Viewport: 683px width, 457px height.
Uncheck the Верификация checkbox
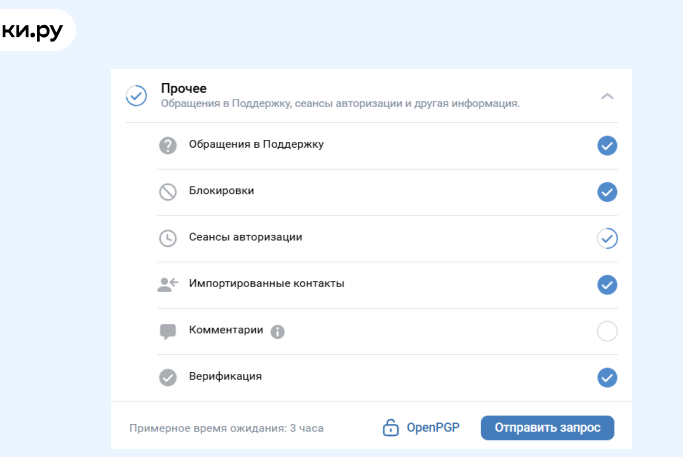(x=607, y=377)
